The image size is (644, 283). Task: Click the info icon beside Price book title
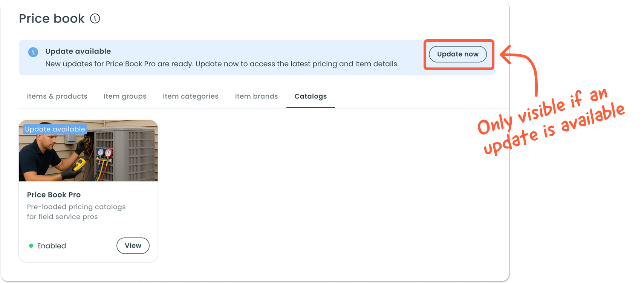(x=95, y=18)
